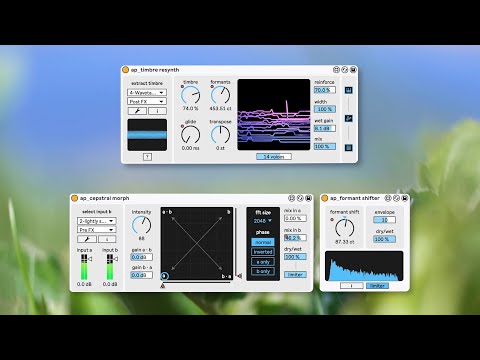Screen dimensions: 480x360
Task: Click the save preset icon in cepstral morph
Action: point(308,198)
